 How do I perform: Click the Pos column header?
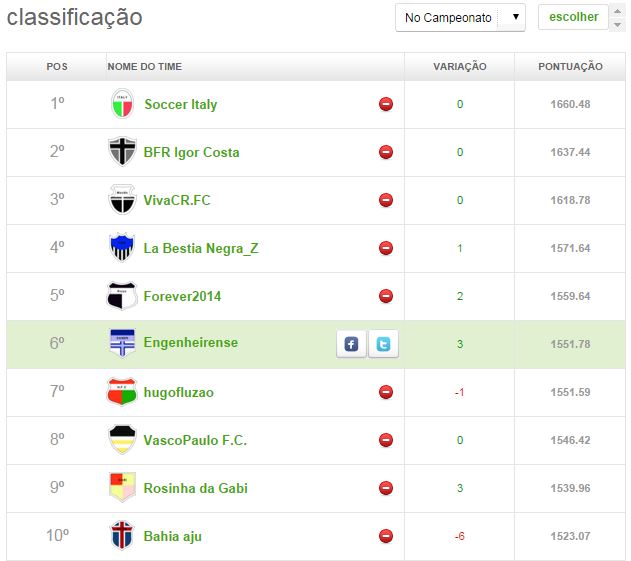[57, 67]
